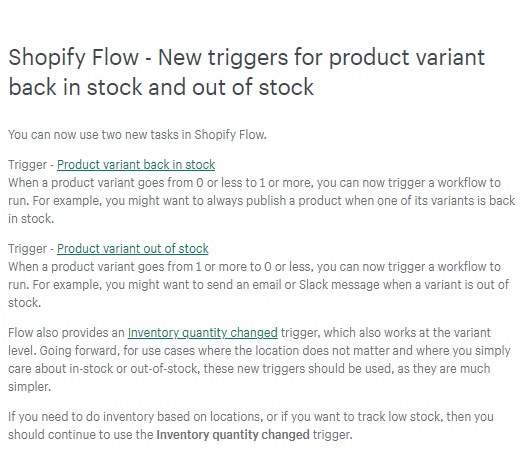Click the Shopify Flow article heading
The height and width of the screenshot is (454, 528).
pyautogui.click(x=246, y=72)
